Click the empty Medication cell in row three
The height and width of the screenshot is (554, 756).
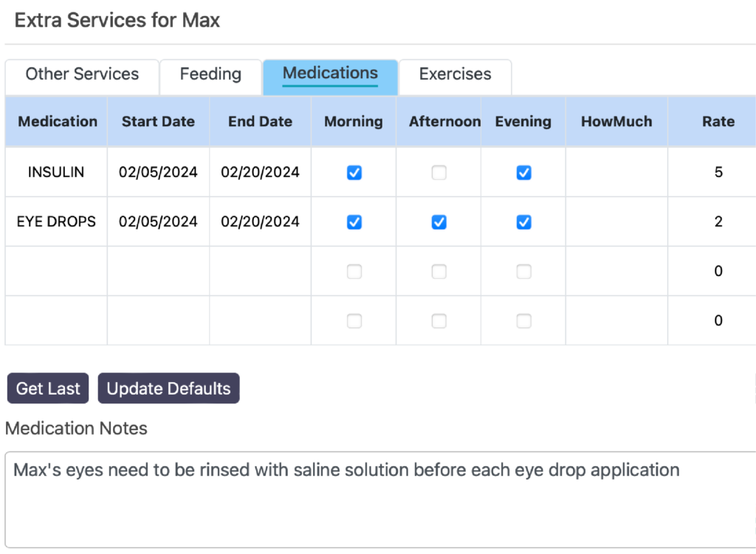[55, 271]
